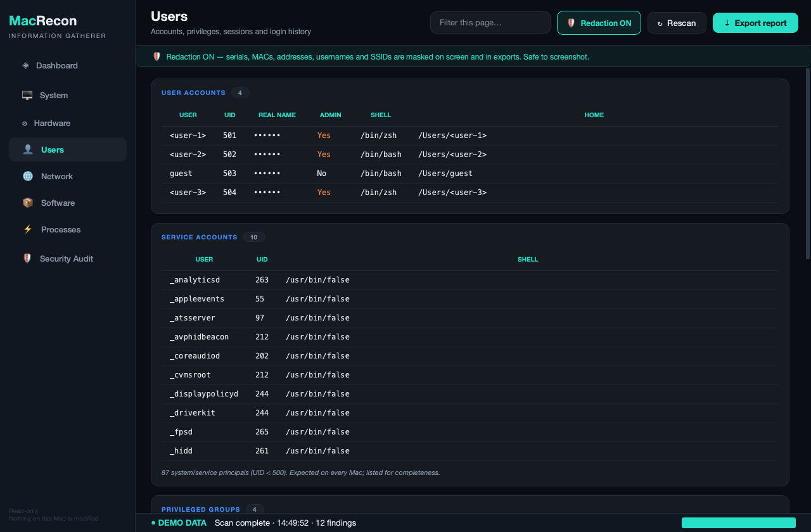811x532 pixels.
Task: Click the Processes lightning bolt icon
Action: [x=28, y=229]
